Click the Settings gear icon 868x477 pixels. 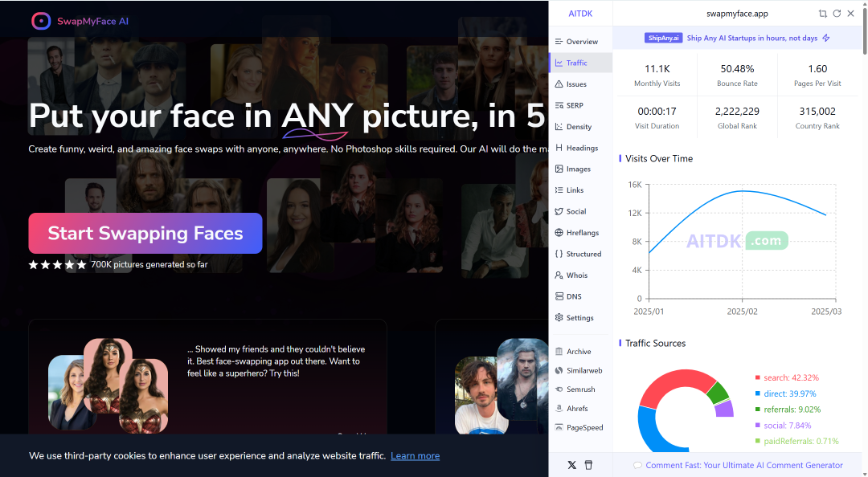point(559,318)
